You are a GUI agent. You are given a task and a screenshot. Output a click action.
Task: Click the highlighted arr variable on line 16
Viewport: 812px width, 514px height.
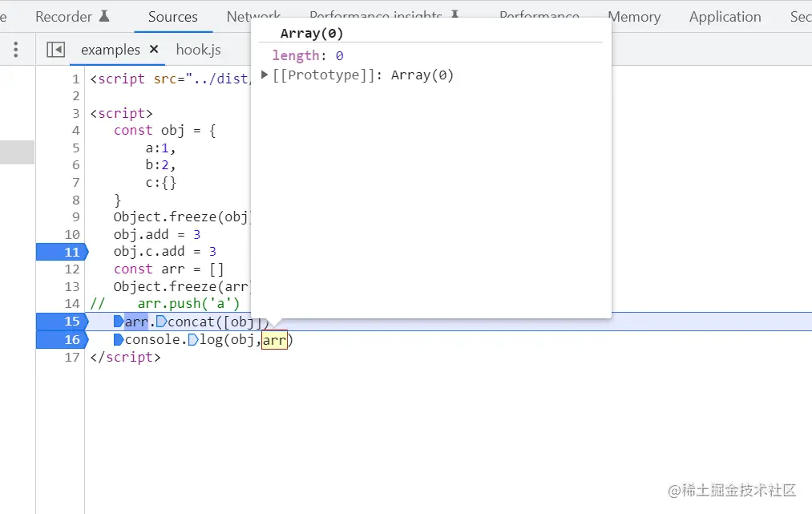(274, 340)
